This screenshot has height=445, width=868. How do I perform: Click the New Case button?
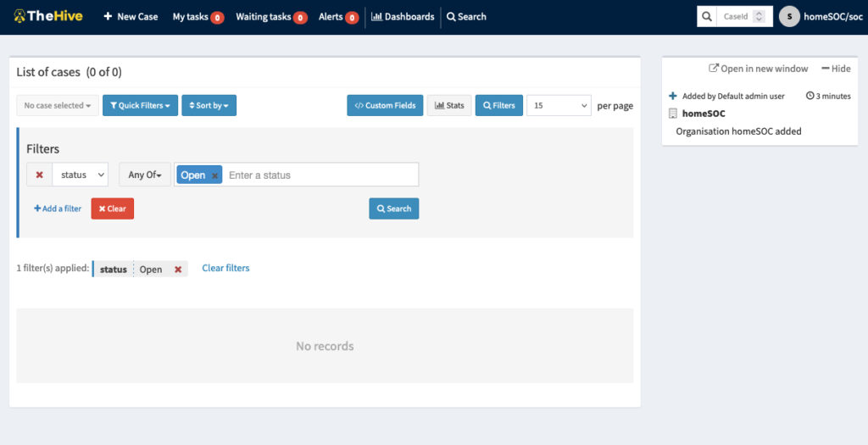[131, 17]
